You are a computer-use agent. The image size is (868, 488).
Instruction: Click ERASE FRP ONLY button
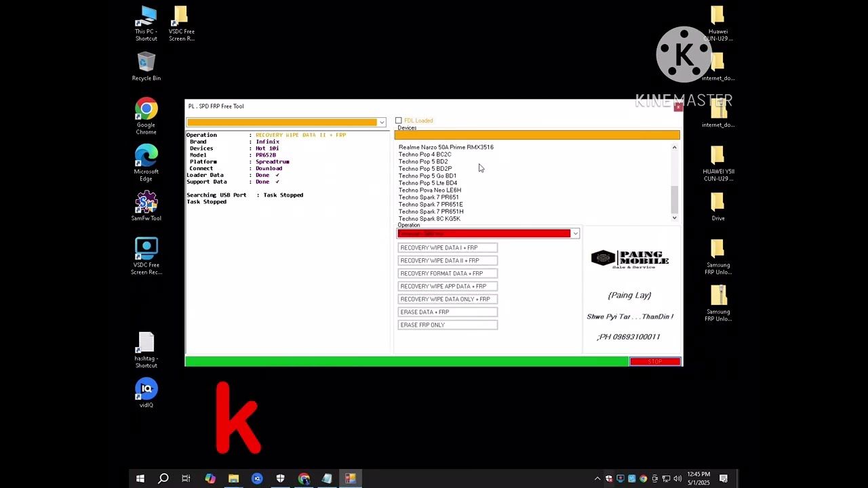(x=448, y=325)
